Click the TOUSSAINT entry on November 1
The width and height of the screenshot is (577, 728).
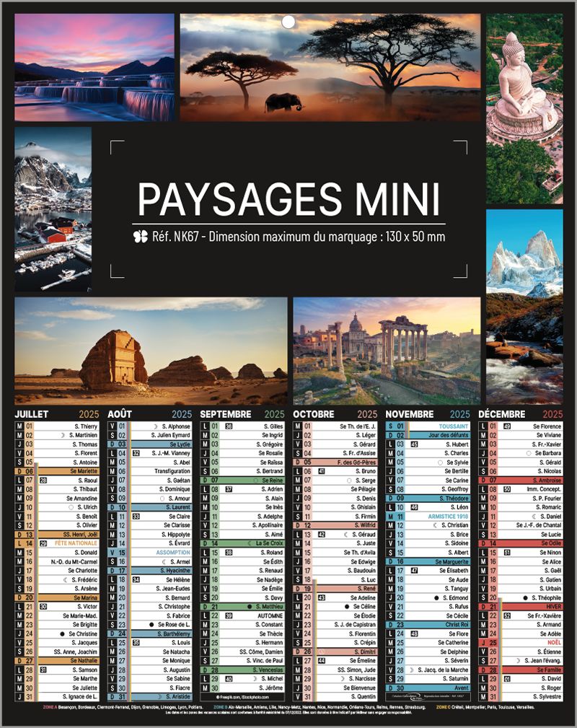[454, 426]
